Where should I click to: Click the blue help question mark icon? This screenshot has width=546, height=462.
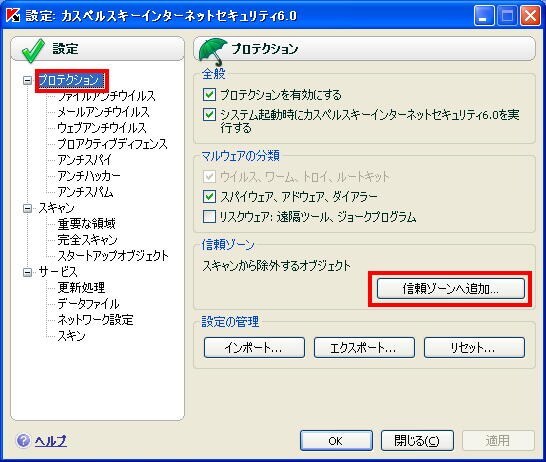pos(23,440)
